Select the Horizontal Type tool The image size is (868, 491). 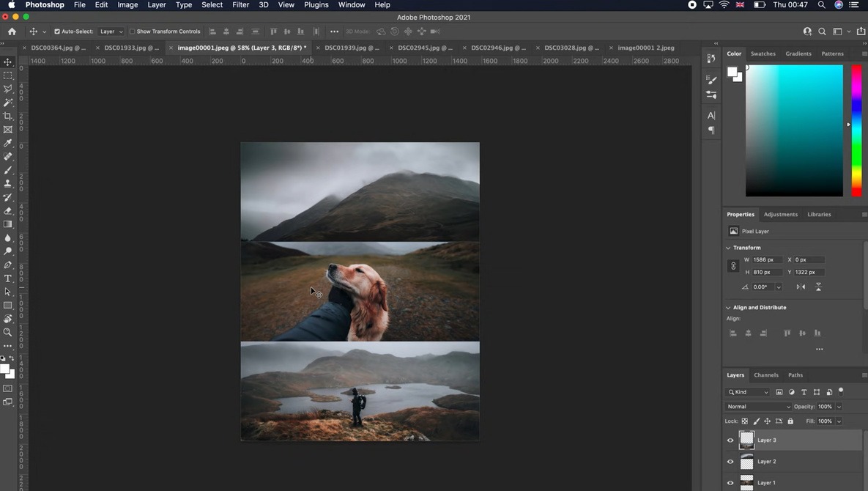click(x=8, y=278)
